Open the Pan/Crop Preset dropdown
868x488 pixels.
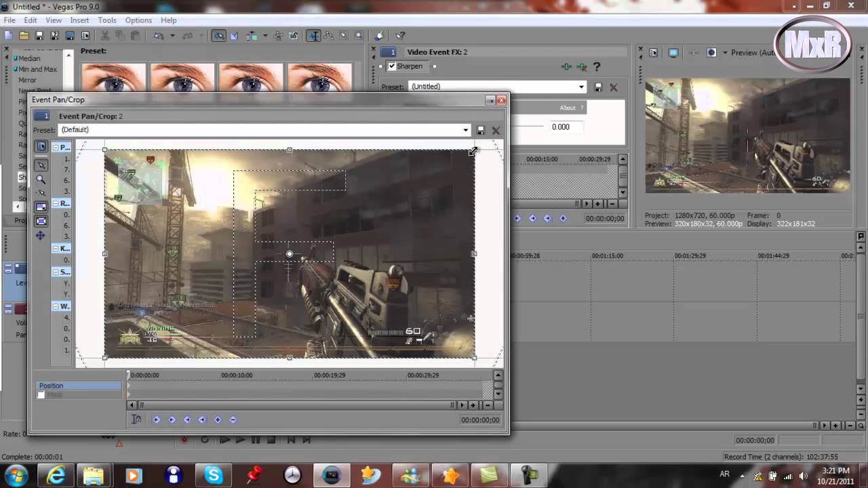[465, 130]
